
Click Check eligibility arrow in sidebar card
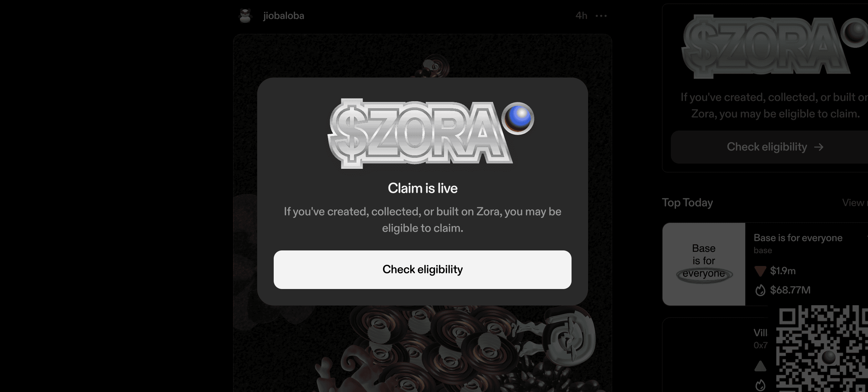tap(818, 147)
